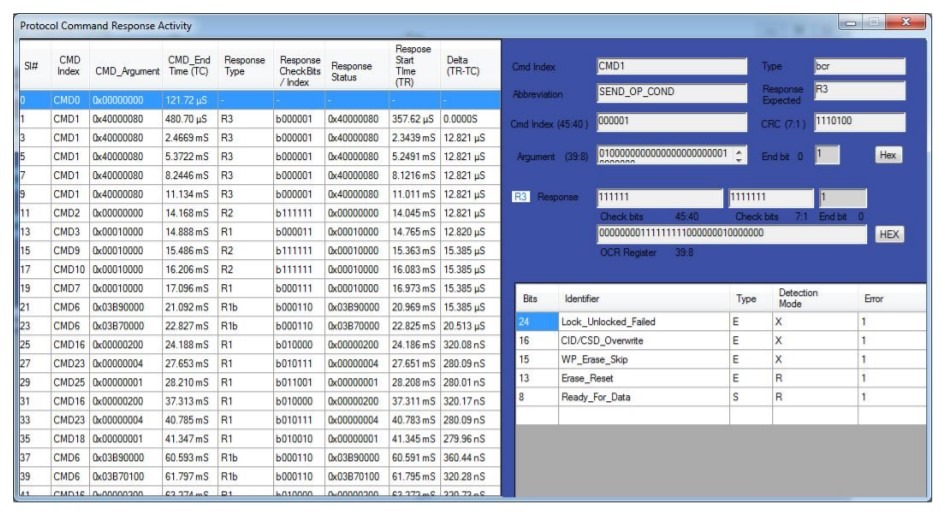Click the CMD Index field showing CMD1
The height and width of the screenshot is (513, 942).
click(671, 66)
